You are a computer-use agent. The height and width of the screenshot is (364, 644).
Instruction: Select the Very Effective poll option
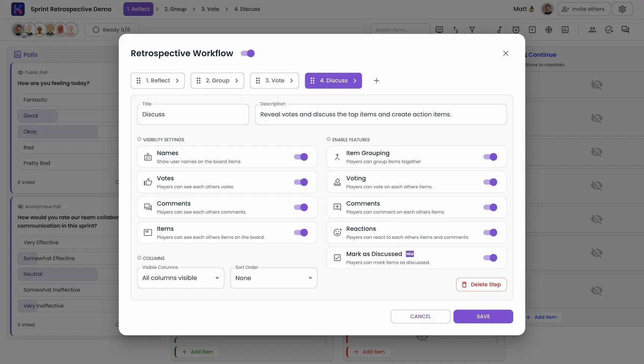68,243
